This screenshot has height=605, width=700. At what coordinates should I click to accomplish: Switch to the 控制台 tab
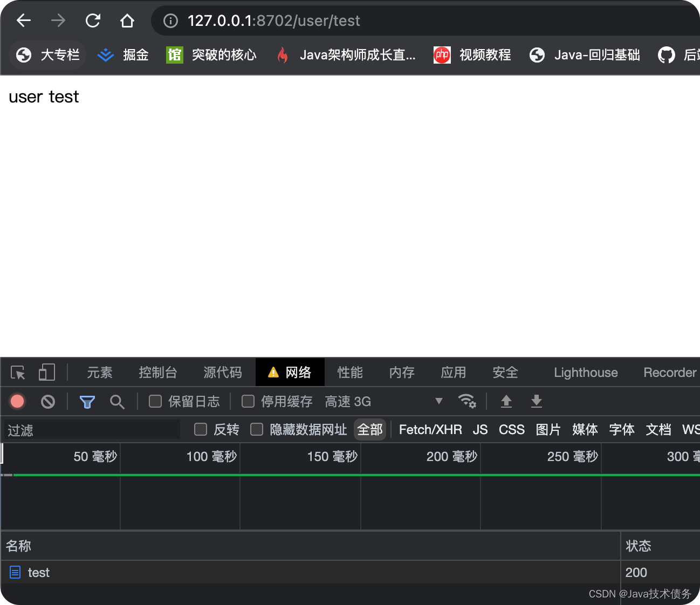(158, 372)
